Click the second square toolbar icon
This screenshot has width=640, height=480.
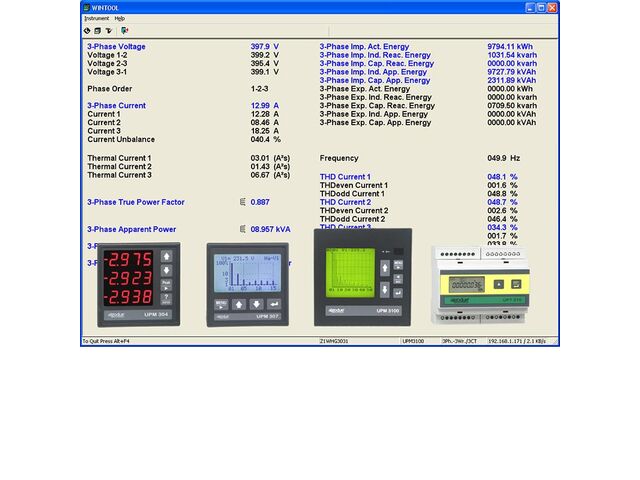(x=98, y=31)
